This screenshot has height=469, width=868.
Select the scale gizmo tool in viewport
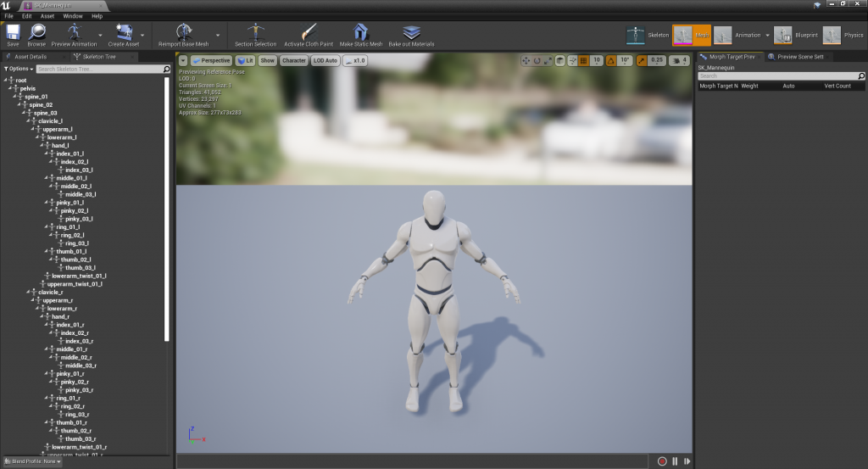[x=548, y=60]
